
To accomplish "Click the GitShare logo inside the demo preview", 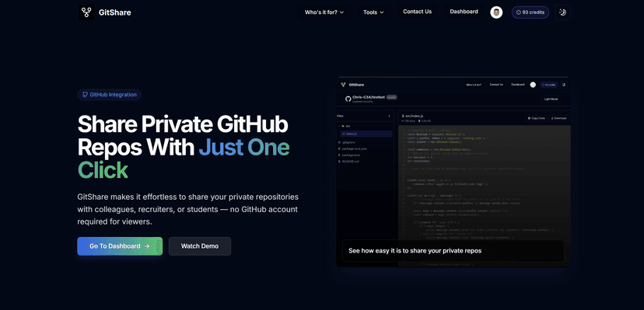I will coord(352,85).
